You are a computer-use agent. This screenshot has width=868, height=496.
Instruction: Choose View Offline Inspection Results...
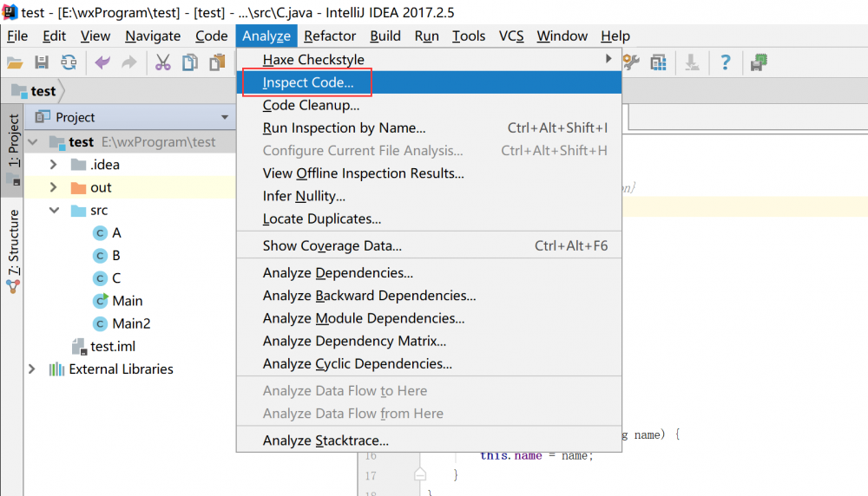coord(429,173)
